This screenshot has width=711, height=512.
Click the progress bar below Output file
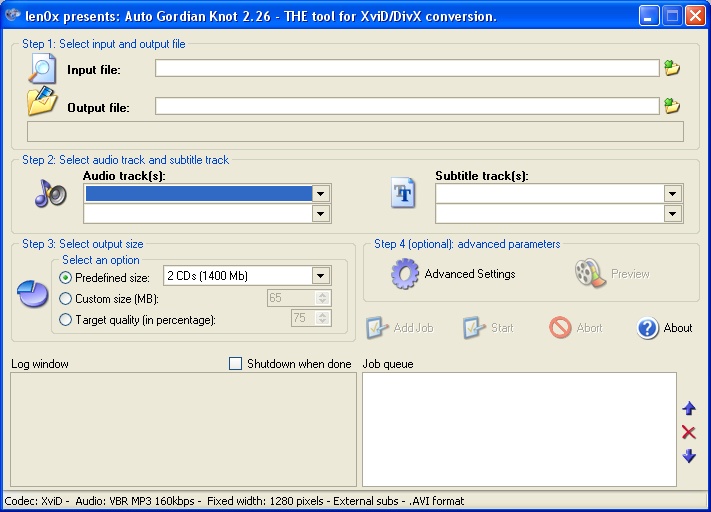click(x=356, y=132)
